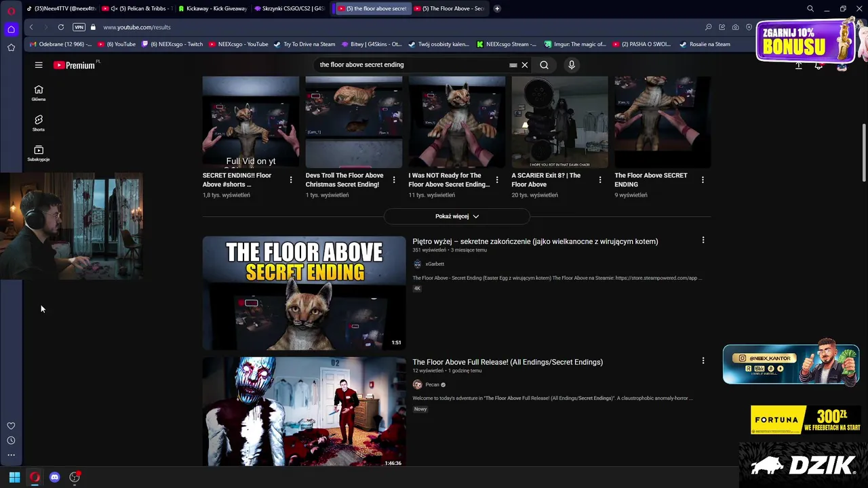This screenshot has width=868, height=488.
Task: Open options for A SCARIER Exit 8 short
Action: click(x=600, y=180)
